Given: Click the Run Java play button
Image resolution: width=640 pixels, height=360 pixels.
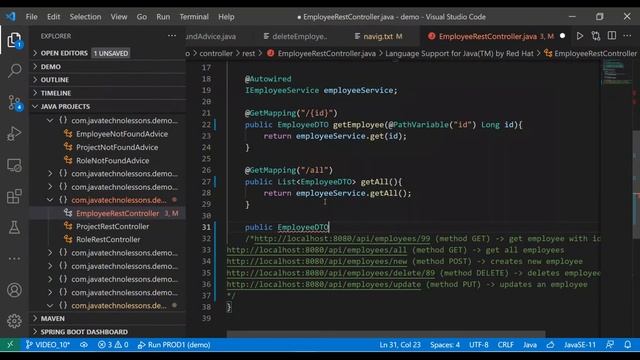Looking at the screenshot, I should pyautogui.click(x=580, y=36).
